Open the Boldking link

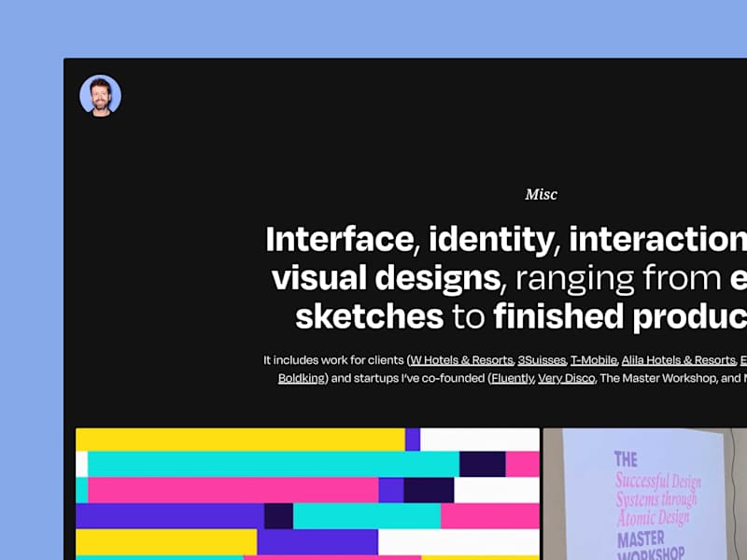pyautogui.click(x=301, y=378)
